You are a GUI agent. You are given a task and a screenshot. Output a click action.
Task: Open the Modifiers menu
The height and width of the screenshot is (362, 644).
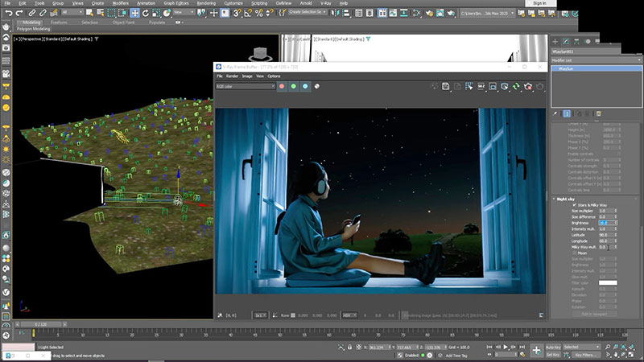(x=120, y=3)
